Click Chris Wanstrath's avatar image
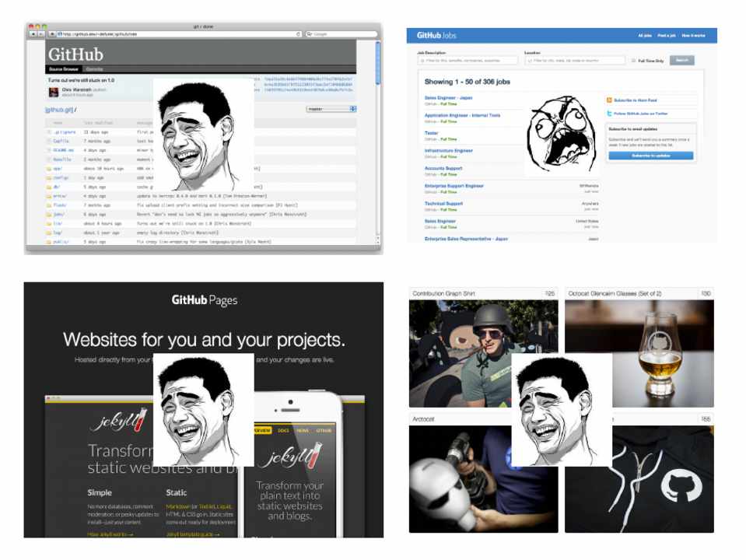 coord(53,92)
